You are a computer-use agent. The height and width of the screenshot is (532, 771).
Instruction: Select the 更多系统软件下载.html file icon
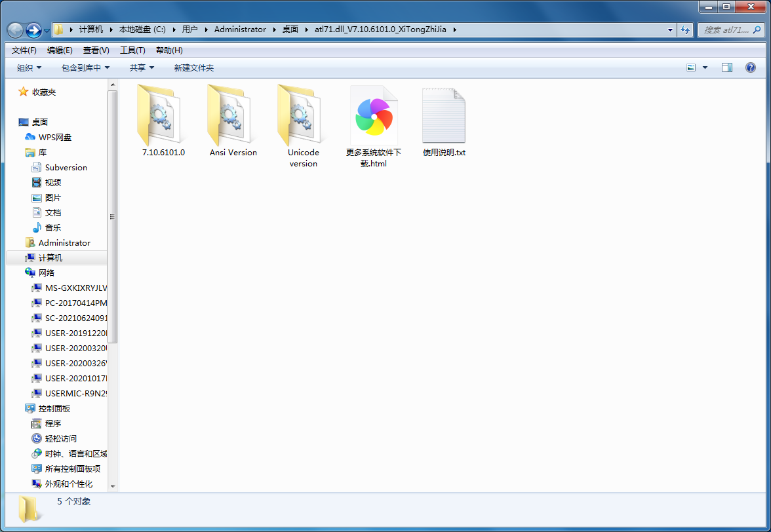click(374, 116)
